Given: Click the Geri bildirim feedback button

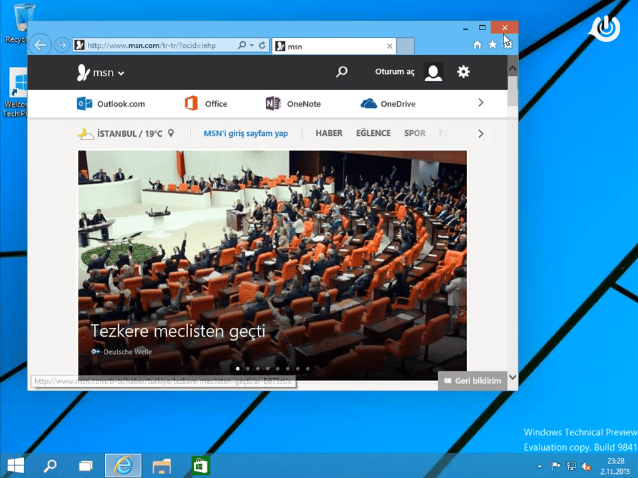Looking at the screenshot, I should point(471,381).
